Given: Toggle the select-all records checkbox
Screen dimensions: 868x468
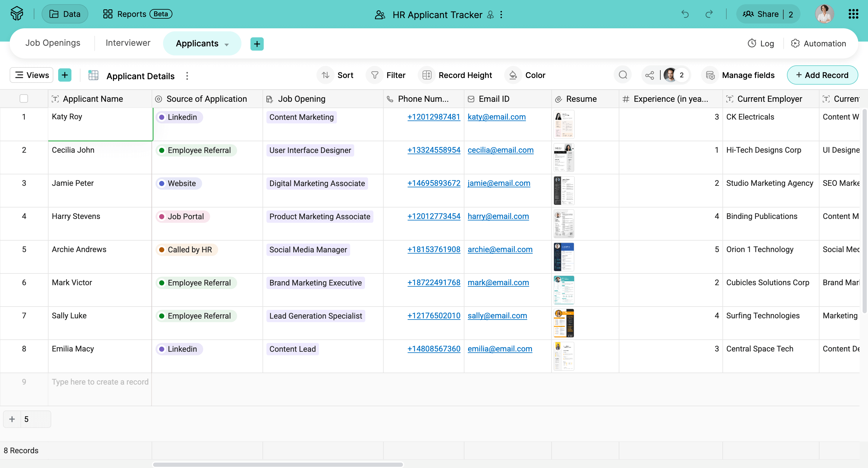Looking at the screenshot, I should 24,99.
